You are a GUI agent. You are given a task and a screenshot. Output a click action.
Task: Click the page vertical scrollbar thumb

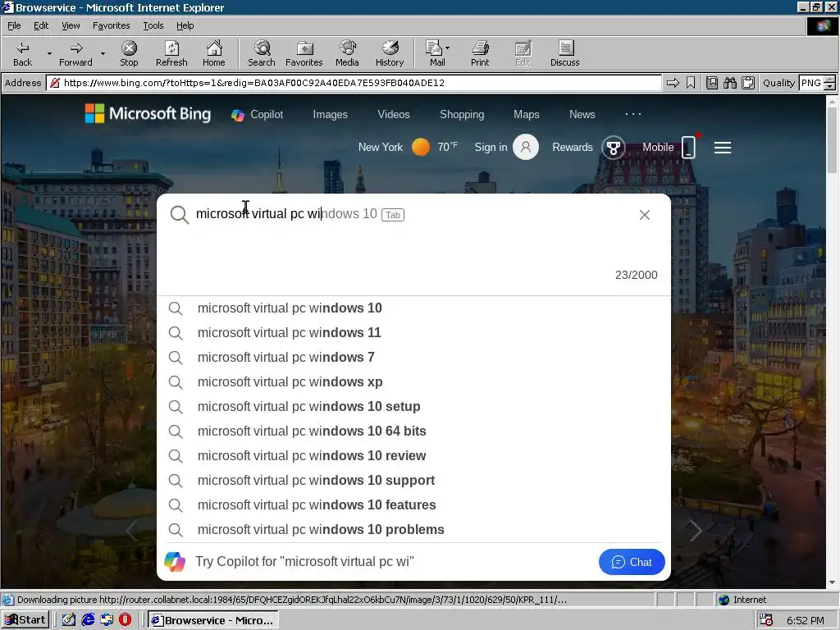click(832, 139)
